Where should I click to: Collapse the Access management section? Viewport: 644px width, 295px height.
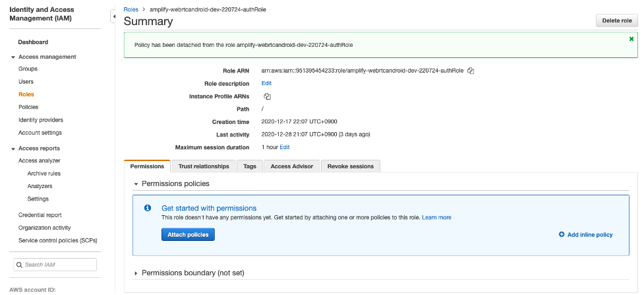click(14, 57)
